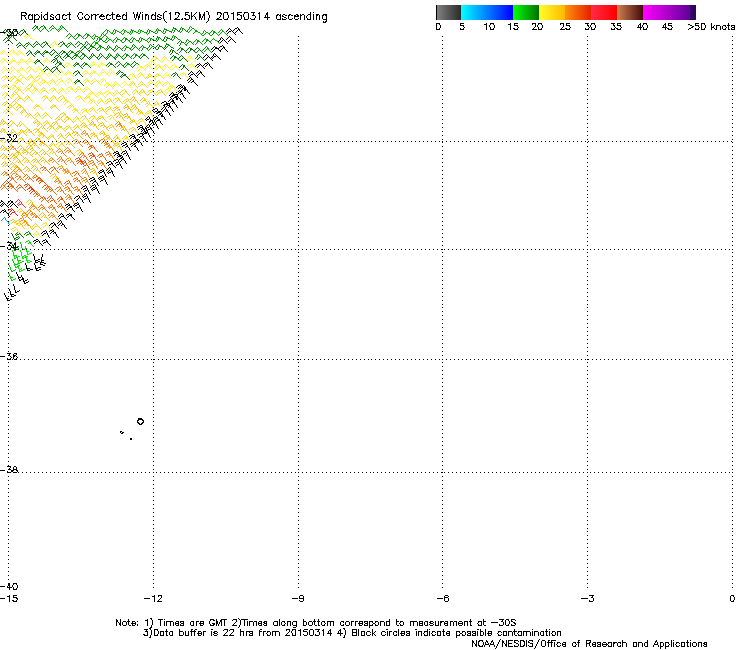
Task: Click the black contamination circle near -37
Action: pyautogui.click(x=140, y=422)
